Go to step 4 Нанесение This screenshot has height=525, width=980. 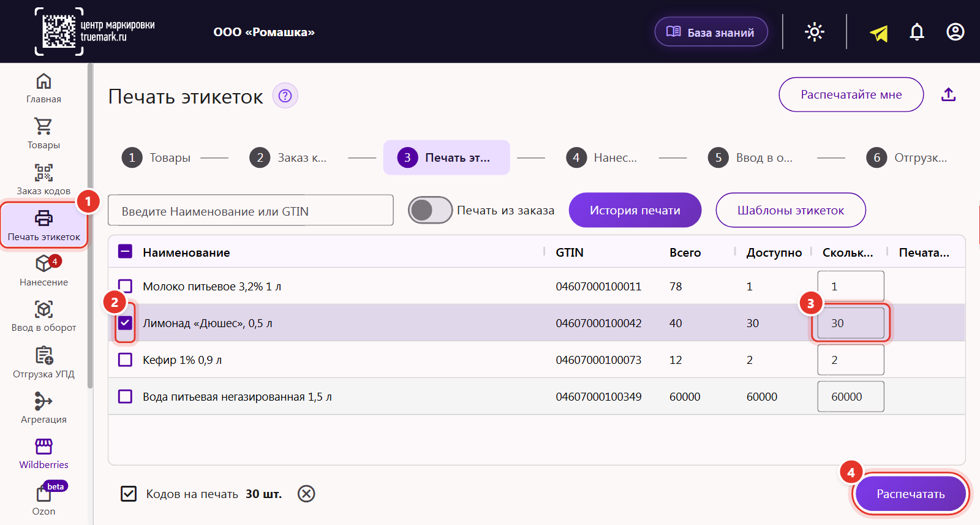coord(601,158)
